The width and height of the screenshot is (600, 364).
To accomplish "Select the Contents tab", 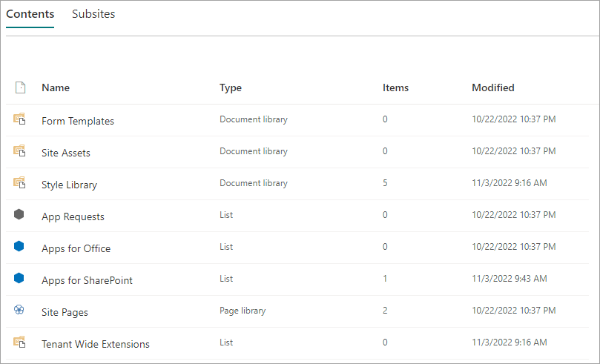I will 30,14.
